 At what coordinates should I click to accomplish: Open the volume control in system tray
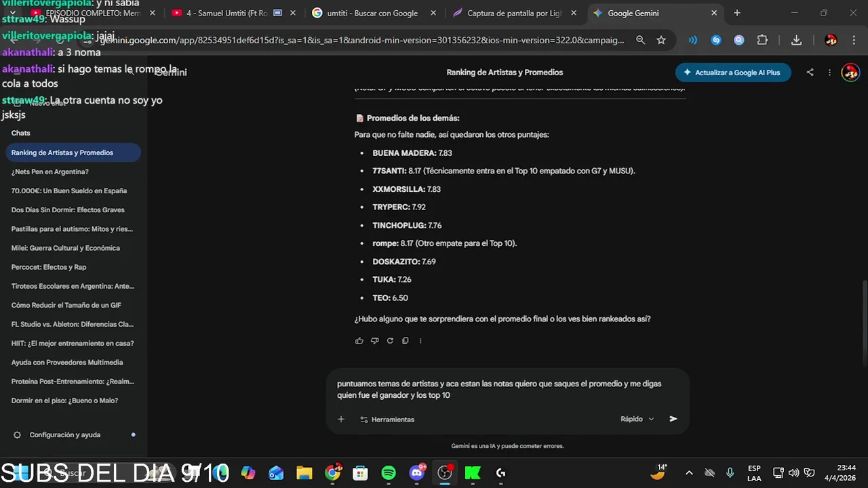[794, 473]
